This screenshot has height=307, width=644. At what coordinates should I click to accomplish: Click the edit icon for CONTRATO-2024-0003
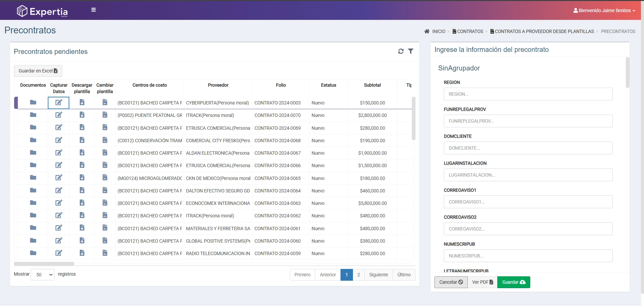[59, 102]
